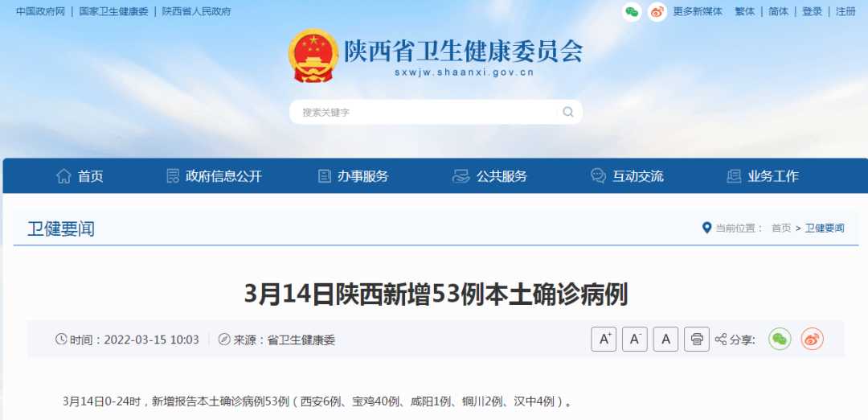Open WeChat icon in top header
This screenshot has width=868, height=420.
click(632, 11)
